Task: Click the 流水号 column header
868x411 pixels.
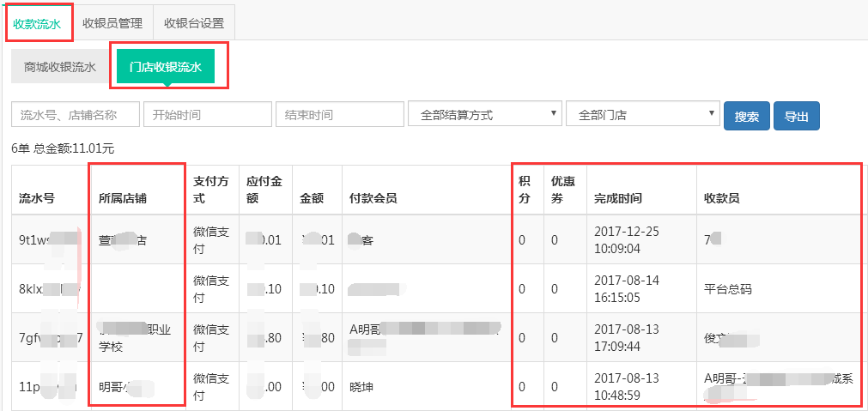Action: click(x=37, y=198)
